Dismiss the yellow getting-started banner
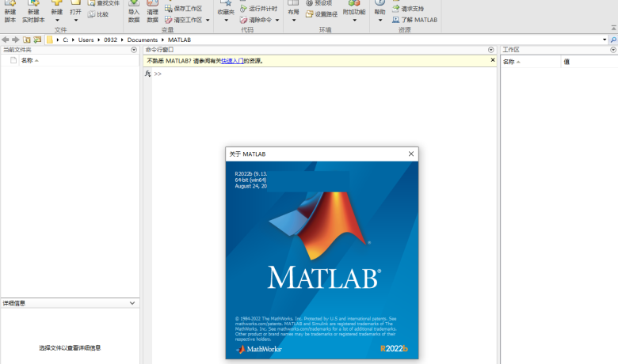 point(493,60)
